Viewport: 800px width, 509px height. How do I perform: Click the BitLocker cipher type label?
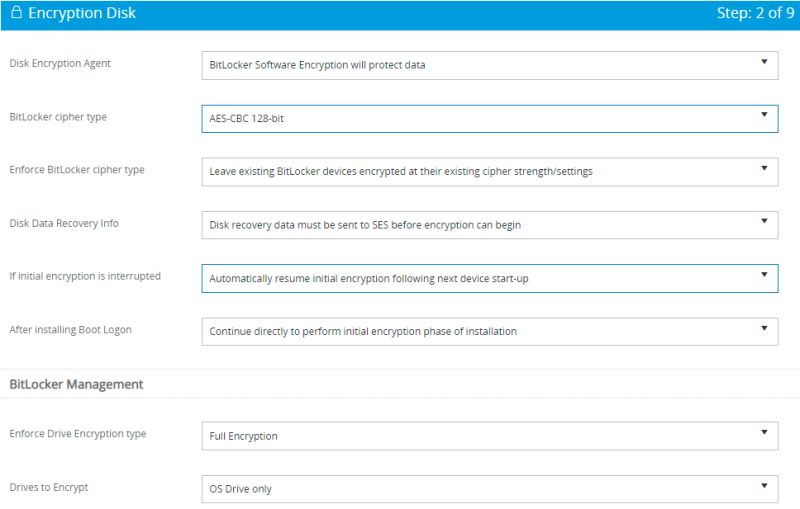click(58, 117)
